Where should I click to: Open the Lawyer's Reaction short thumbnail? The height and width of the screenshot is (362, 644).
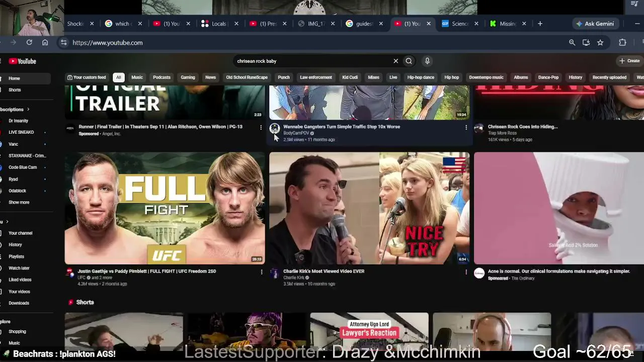(x=369, y=332)
